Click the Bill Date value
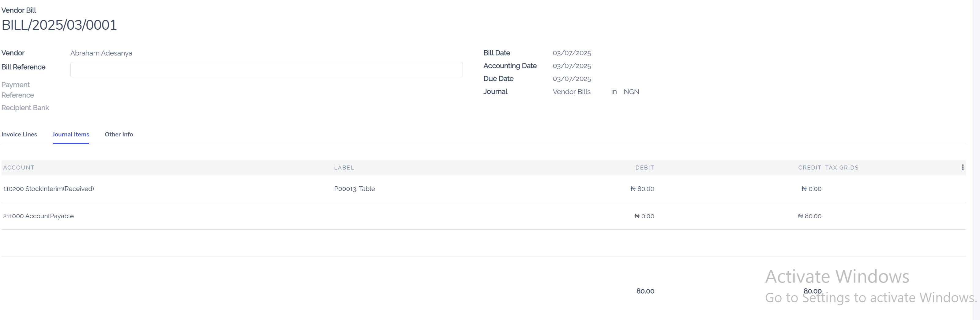The image size is (980, 320). click(x=571, y=53)
